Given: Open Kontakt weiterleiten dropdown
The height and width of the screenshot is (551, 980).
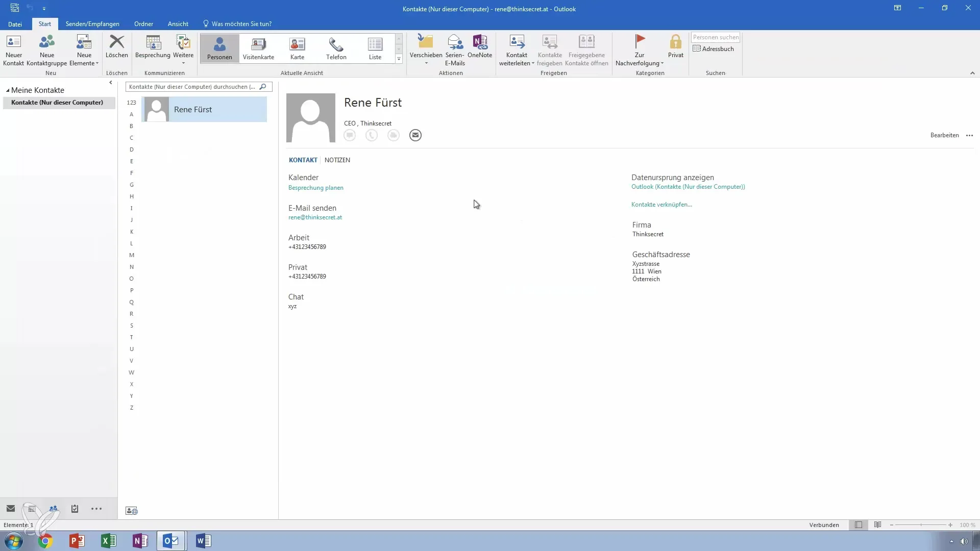Looking at the screenshot, I should click(x=517, y=50).
